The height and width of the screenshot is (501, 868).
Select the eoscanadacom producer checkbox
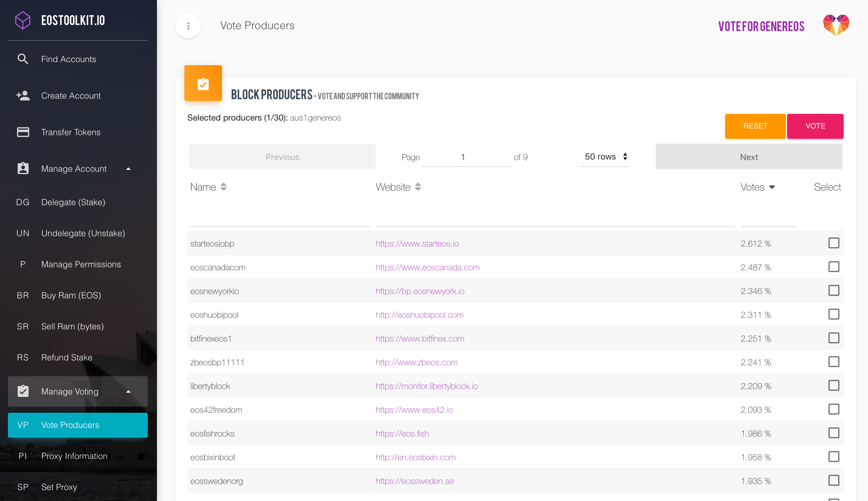point(834,267)
